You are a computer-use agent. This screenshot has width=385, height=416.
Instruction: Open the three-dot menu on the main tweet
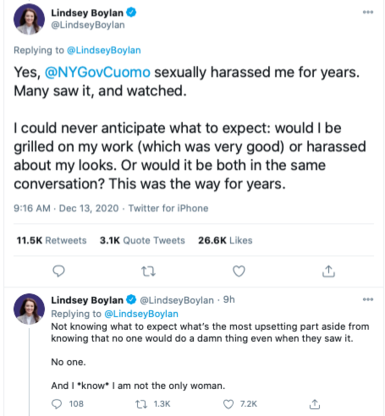pyautogui.click(x=368, y=12)
